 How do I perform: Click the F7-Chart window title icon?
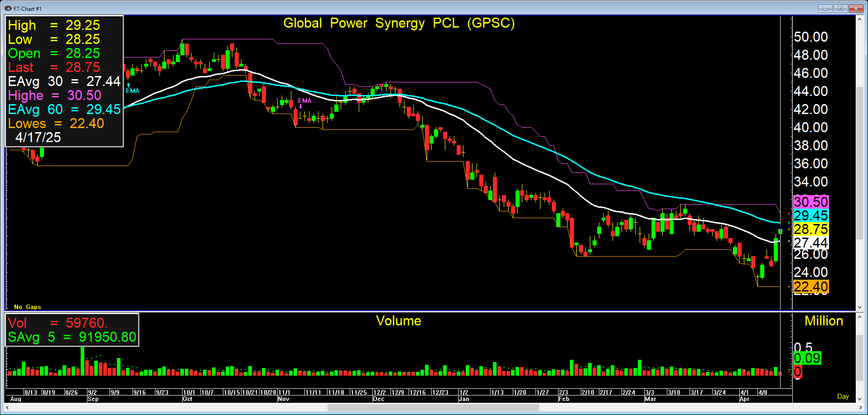(8, 8)
